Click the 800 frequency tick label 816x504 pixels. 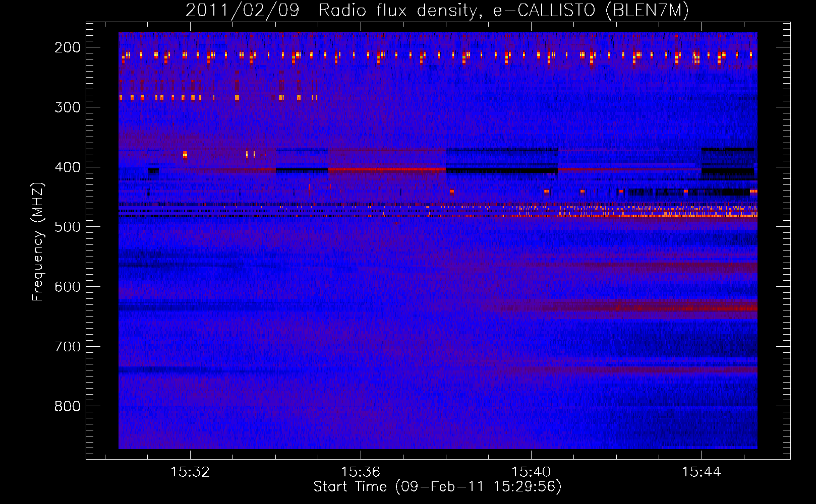coord(68,406)
